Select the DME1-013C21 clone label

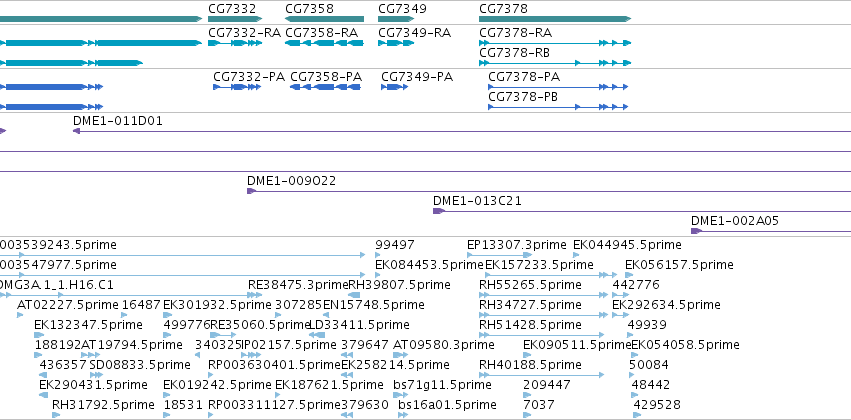click(477, 201)
